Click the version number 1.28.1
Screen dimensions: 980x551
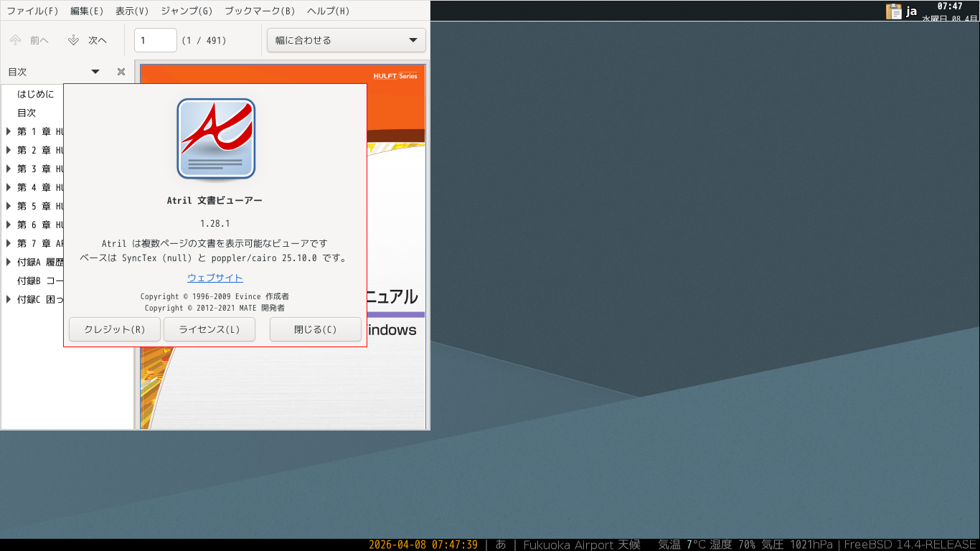pos(215,224)
